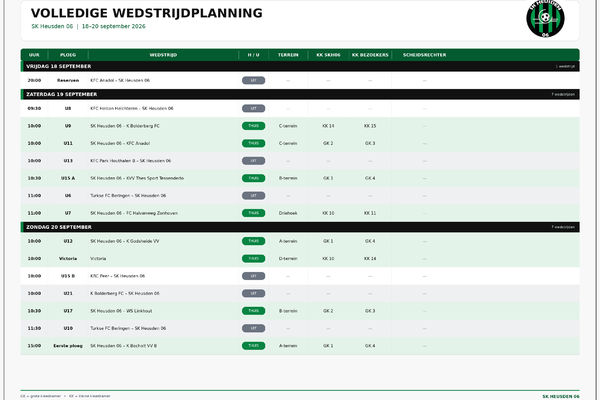Select match 'KFC Park Houthalen B – SK Heusden 06'
Image resolution: width=600 pixels, height=400 pixels.
[x=130, y=161]
